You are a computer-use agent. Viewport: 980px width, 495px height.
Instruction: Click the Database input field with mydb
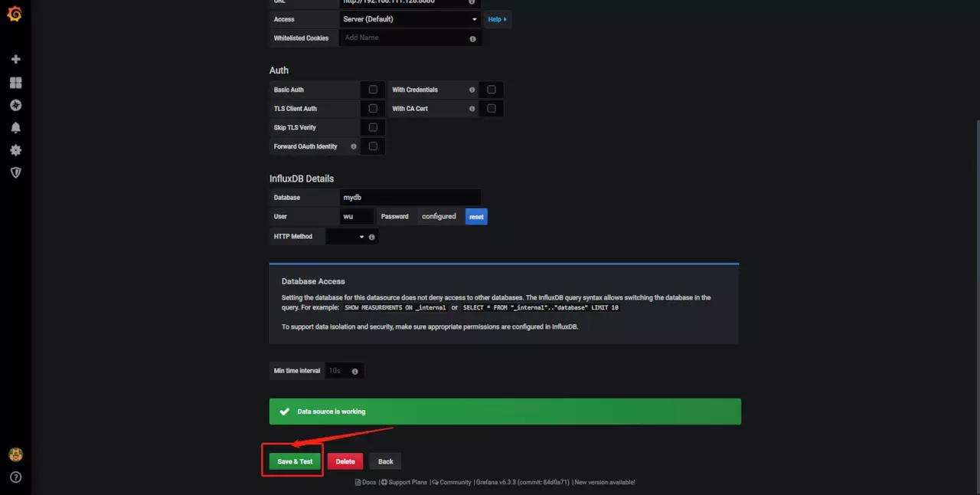tap(410, 198)
